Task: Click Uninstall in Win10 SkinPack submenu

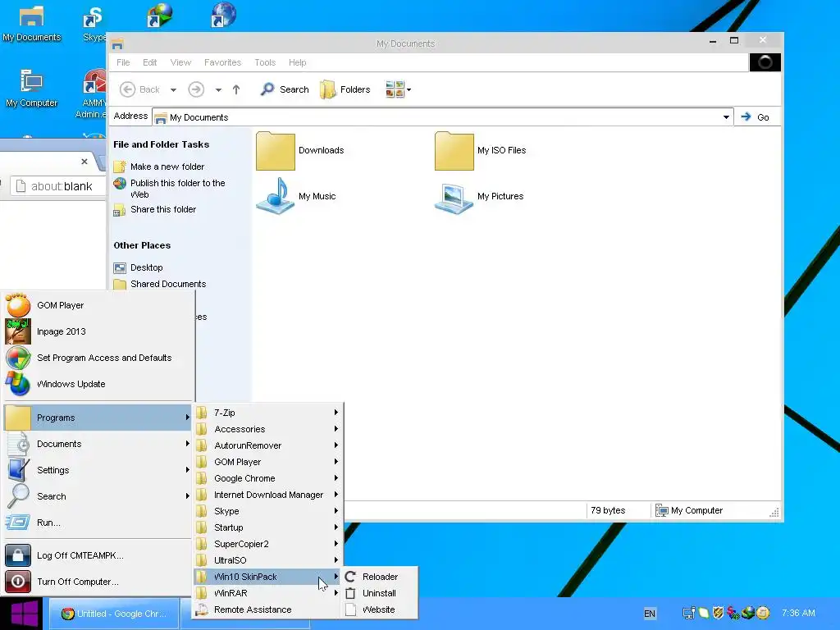Action: pyautogui.click(x=379, y=593)
